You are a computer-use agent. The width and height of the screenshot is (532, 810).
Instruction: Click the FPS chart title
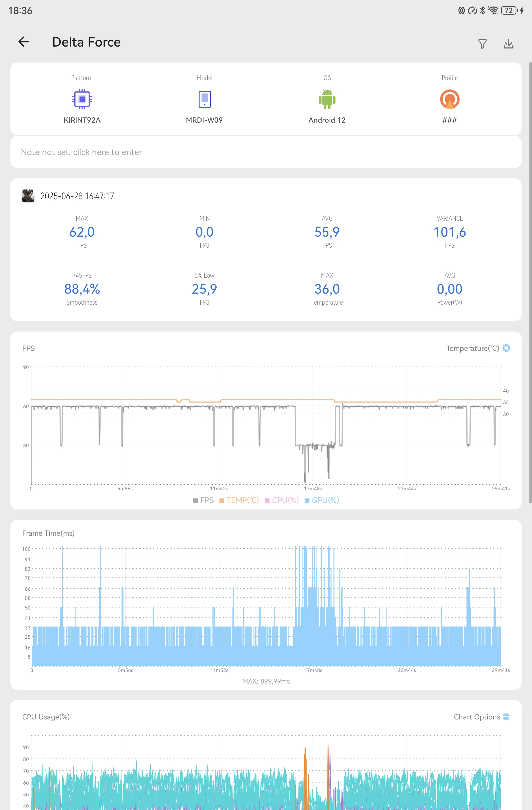point(29,348)
